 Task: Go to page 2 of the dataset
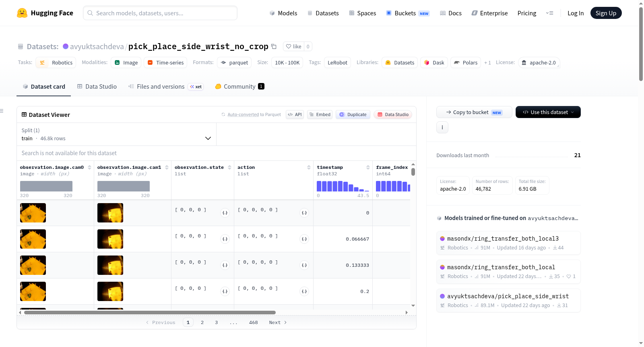[202, 322]
